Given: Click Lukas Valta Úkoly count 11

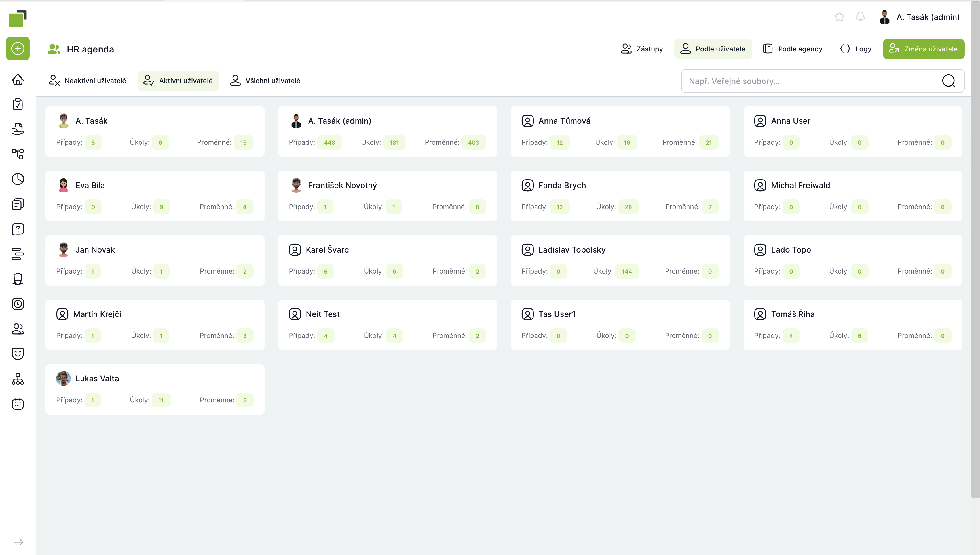Looking at the screenshot, I should click(x=161, y=400).
